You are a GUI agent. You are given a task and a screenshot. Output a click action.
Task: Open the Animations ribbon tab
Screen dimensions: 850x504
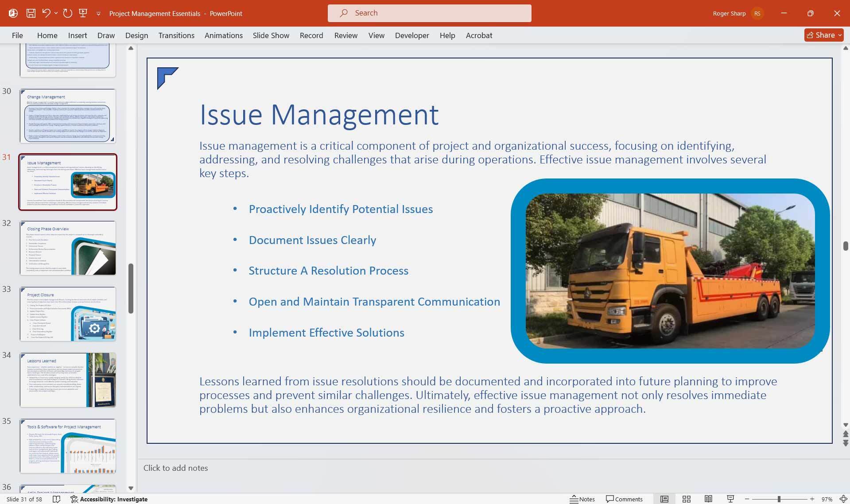click(223, 35)
